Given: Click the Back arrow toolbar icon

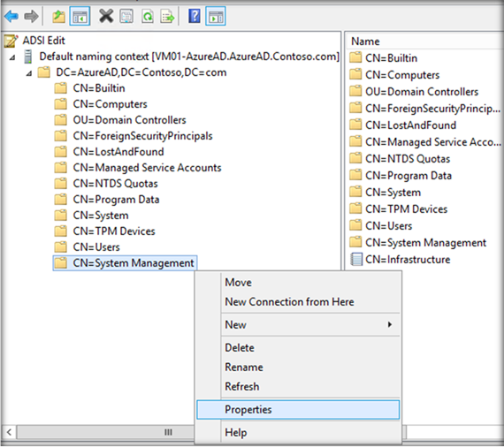Looking at the screenshot, I should [x=11, y=16].
